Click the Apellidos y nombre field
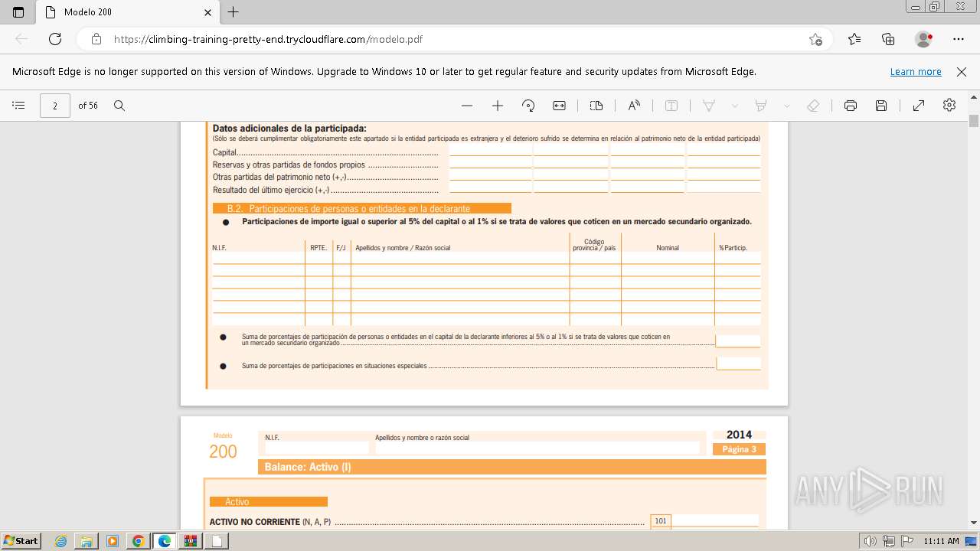Viewport: 980px width, 551px height. (537, 448)
